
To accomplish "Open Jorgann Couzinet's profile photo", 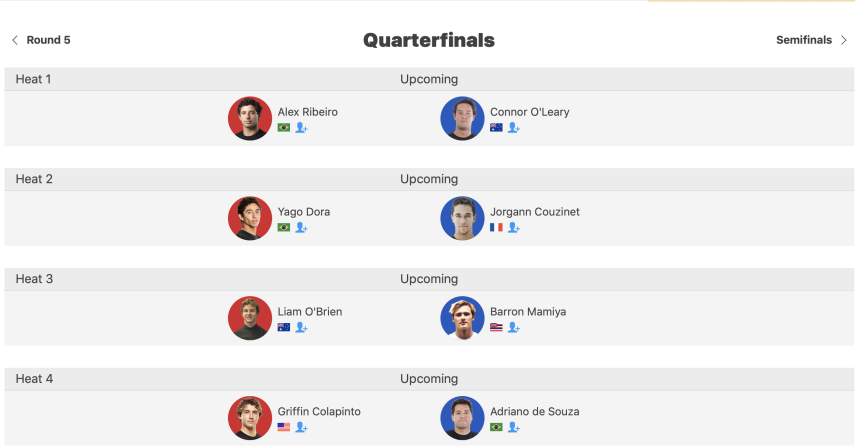I will tap(462, 218).
